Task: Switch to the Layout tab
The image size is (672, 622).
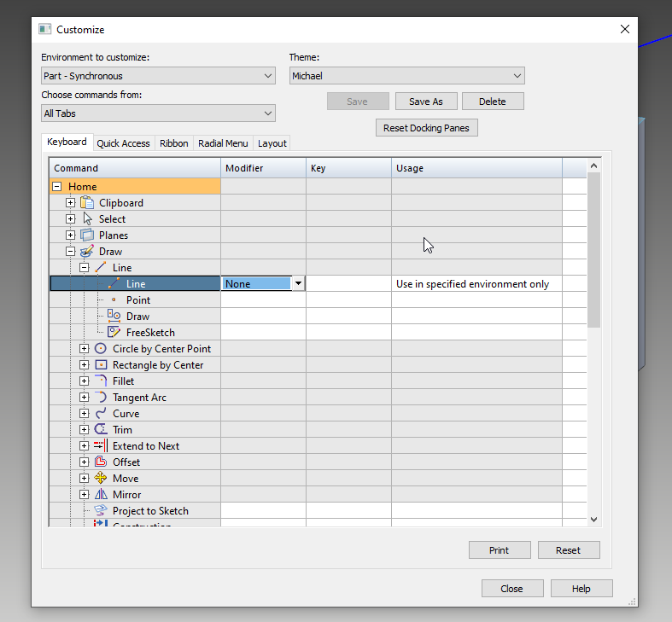Action: point(272,143)
